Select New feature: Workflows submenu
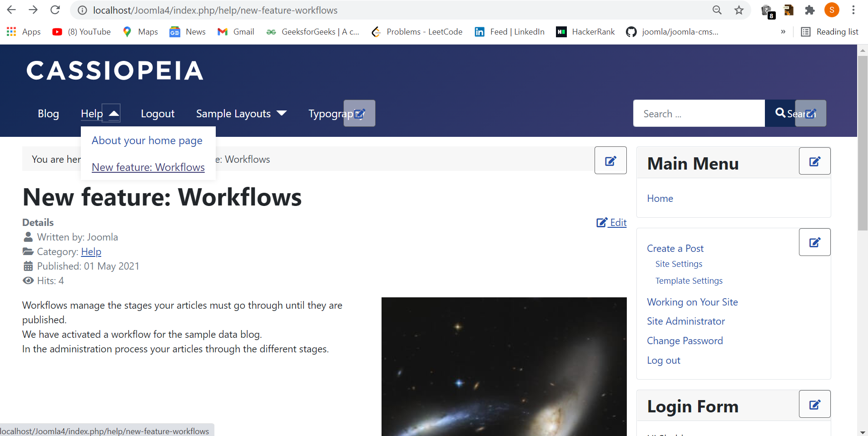868x436 pixels. coord(148,167)
